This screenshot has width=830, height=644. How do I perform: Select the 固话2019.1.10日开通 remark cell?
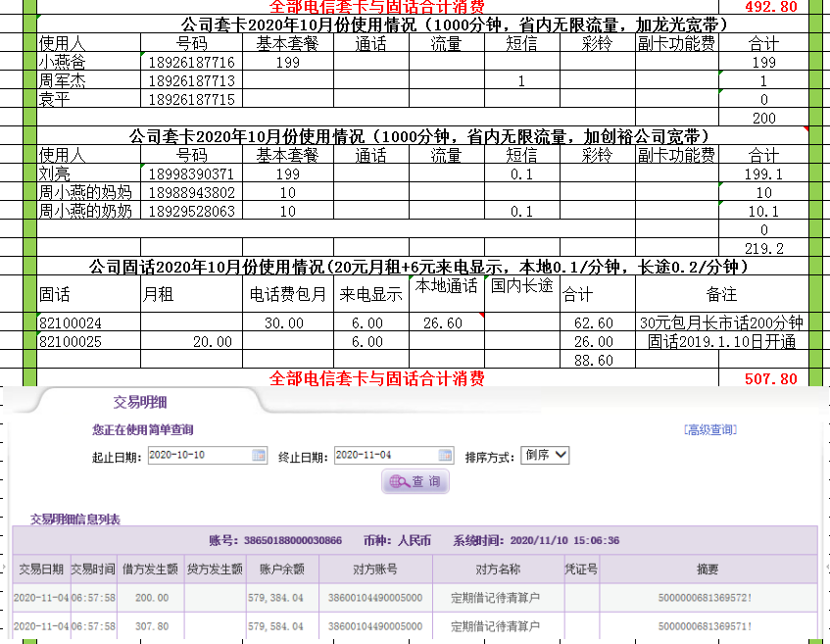tap(721, 341)
